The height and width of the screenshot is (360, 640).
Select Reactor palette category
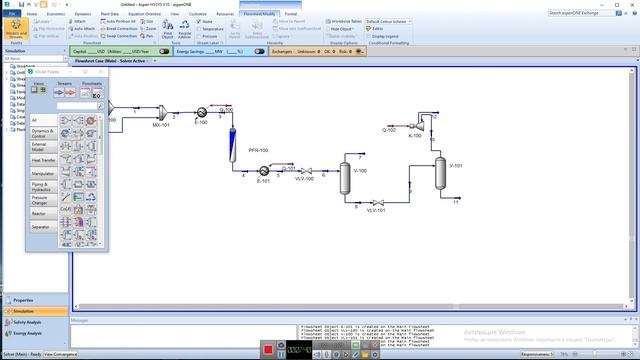pyautogui.click(x=43, y=213)
